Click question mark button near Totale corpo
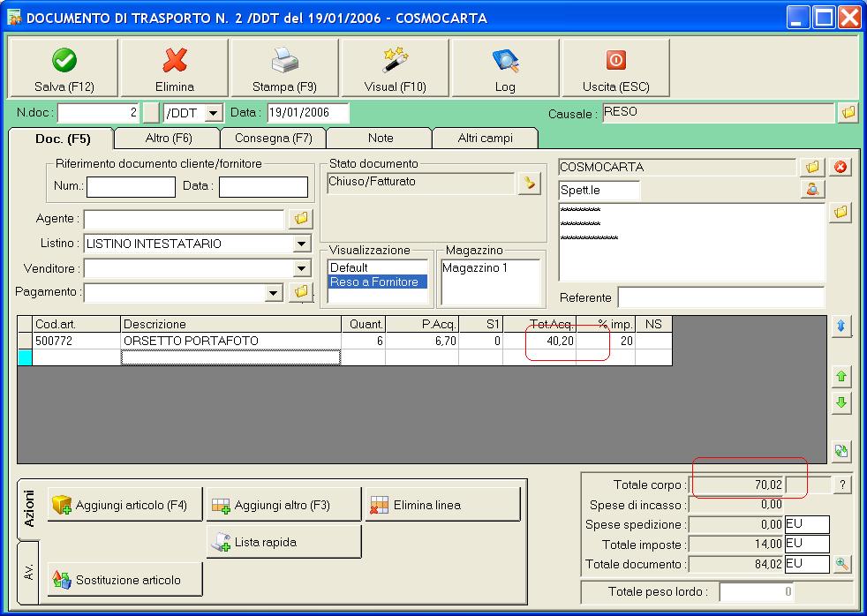The height and width of the screenshot is (616, 867). pos(842,485)
